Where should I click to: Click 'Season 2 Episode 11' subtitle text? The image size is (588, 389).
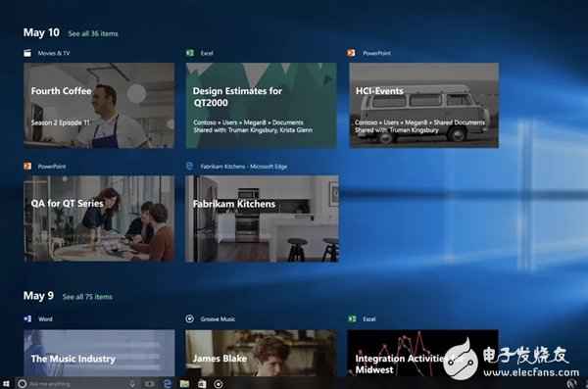(61, 122)
